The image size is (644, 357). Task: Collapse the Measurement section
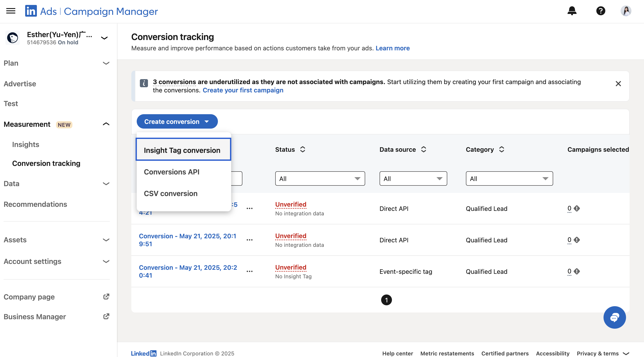coord(106,124)
